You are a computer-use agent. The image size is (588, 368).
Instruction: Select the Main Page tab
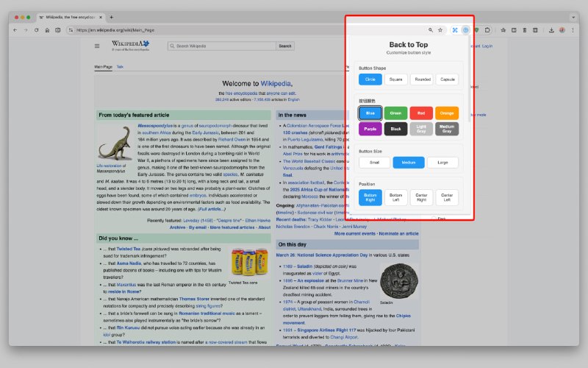(x=103, y=67)
